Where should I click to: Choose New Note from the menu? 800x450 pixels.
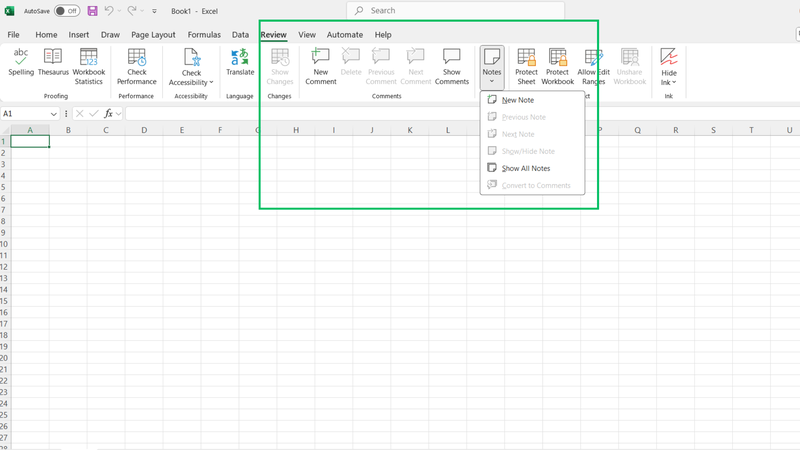(532, 100)
